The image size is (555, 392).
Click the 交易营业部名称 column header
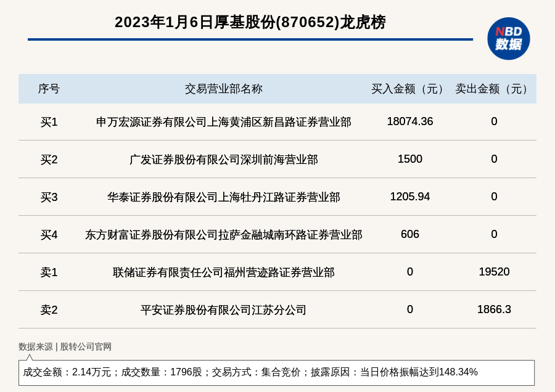coord(223,89)
